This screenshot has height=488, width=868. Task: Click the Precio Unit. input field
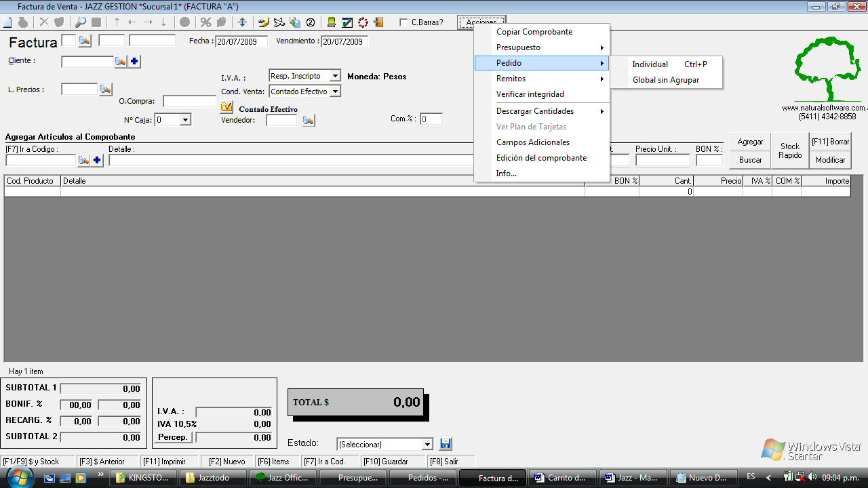pos(663,161)
